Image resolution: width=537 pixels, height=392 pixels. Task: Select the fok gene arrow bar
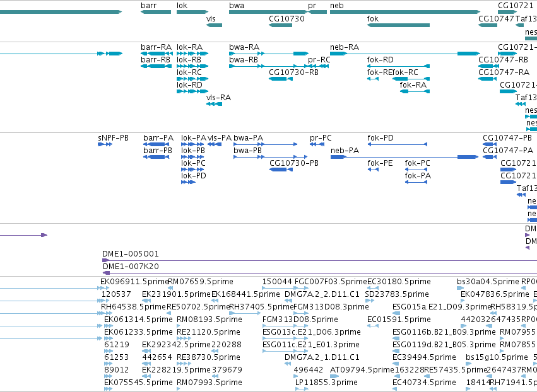398,25
